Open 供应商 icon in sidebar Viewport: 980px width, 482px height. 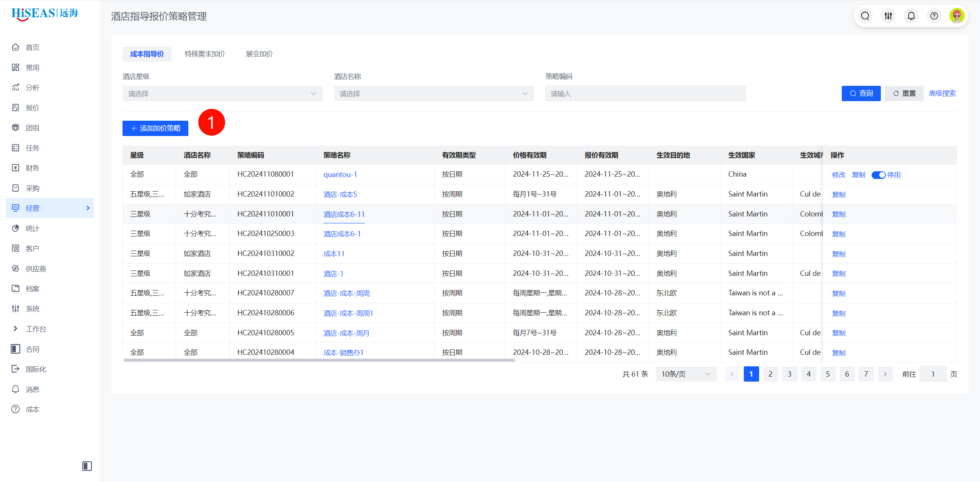tap(15, 269)
